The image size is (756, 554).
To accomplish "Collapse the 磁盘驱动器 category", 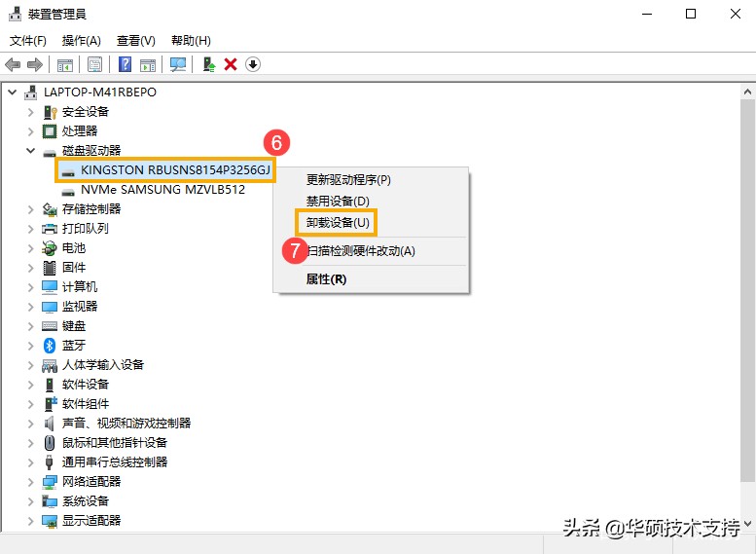I will [x=31, y=151].
